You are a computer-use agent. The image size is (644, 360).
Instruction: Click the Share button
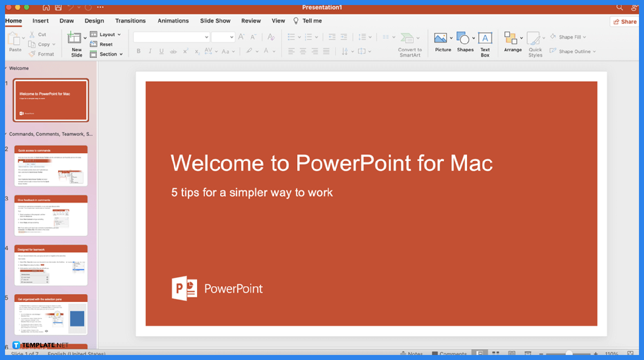click(624, 21)
